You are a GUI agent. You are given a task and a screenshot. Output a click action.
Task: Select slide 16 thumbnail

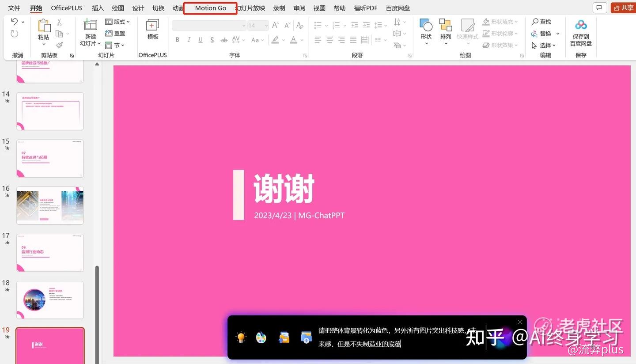tap(50, 205)
